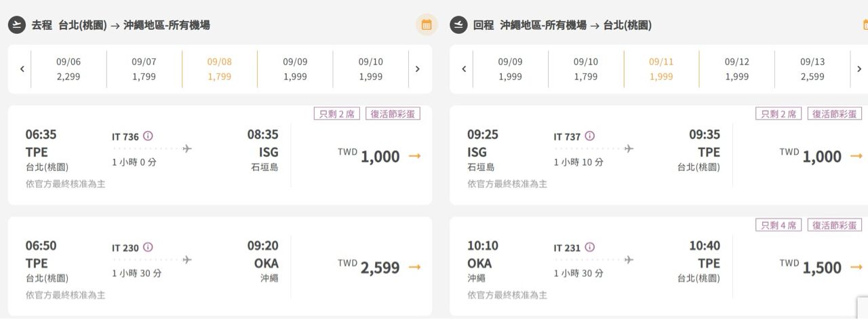
Task: Show earlier outbound dates with left chevron
Action: coord(22,69)
